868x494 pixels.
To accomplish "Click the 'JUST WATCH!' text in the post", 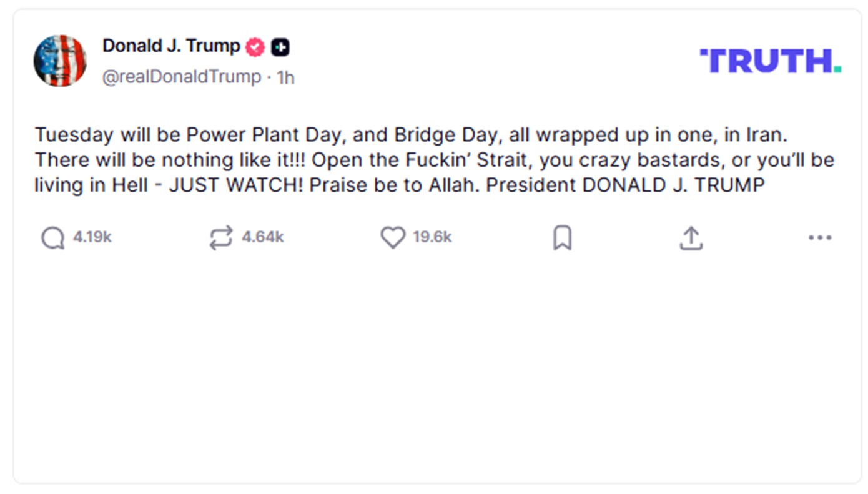I will [x=235, y=185].
